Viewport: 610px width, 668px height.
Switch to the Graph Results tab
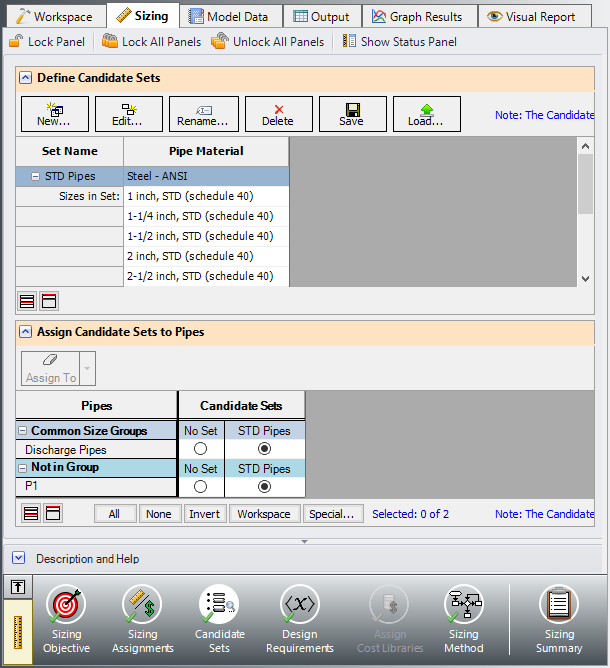point(417,16)
